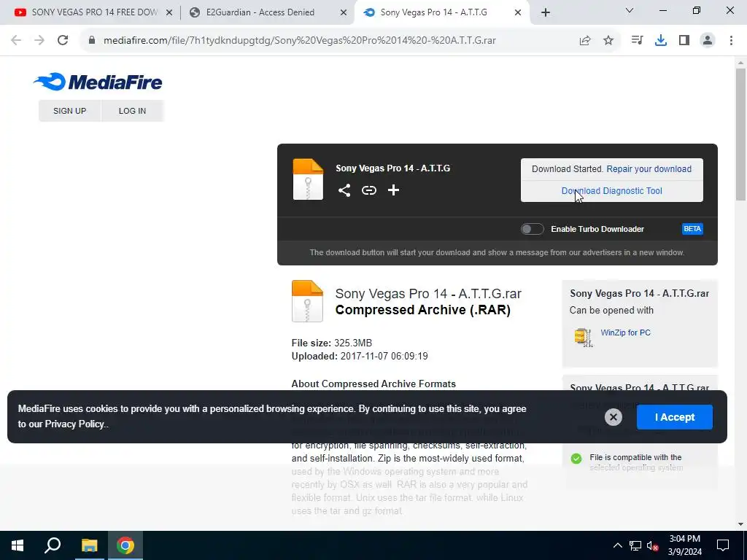Open the WinZip for PC link
Viewport: 747px width, 560px height.
click(625, 332)
